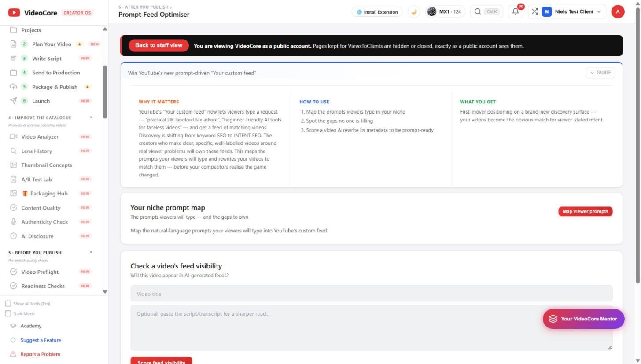Click the sidebar scrollbar thumb

point(105,92)
